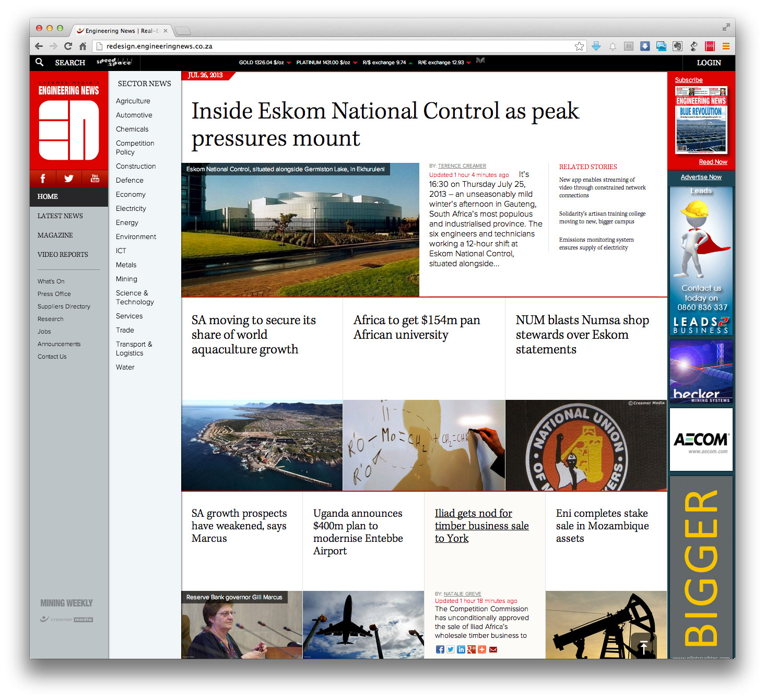Click the SEARCH label in the top bar
The height and width of the screenshot is (700, 765).
70,63
